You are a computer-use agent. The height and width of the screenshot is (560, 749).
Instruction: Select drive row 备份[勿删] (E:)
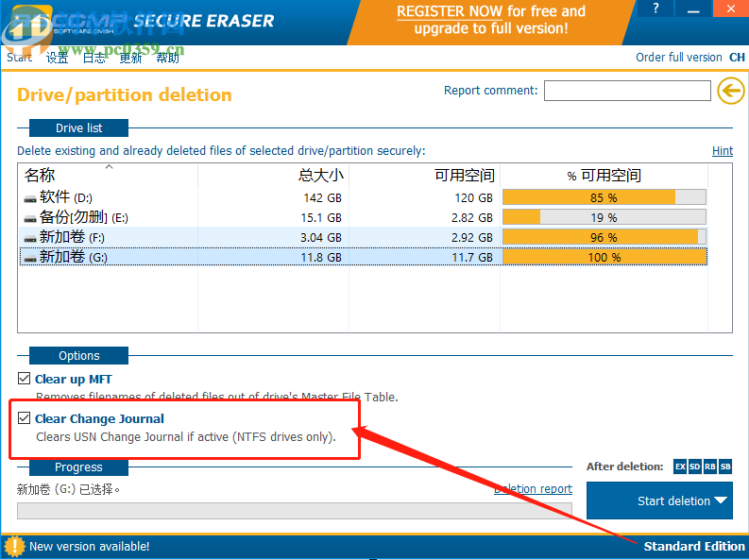point(363,217)
